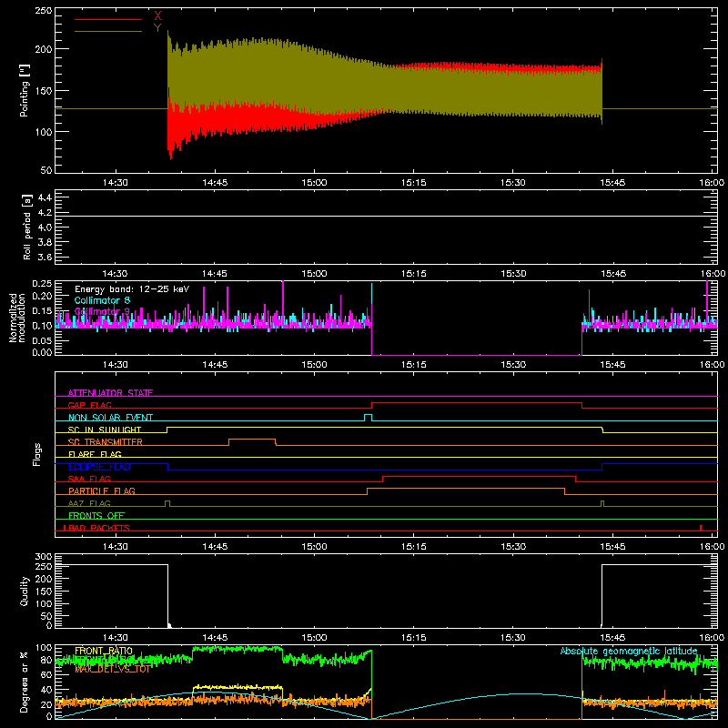Click the 'Flags' axis title
Screen dimensions: 728x728
point(37,454)
